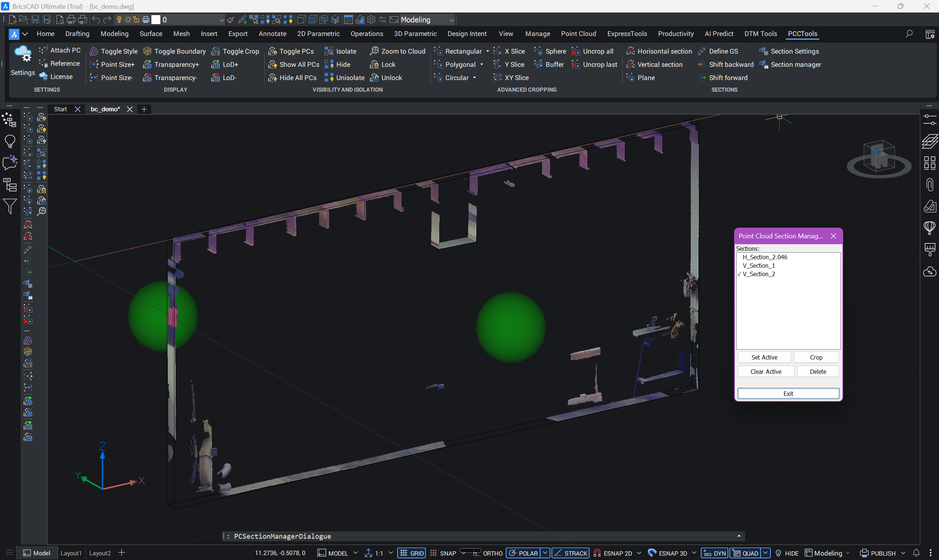Click Clear Active button
Screen dimensions: 939x560
tap(765, 371)
